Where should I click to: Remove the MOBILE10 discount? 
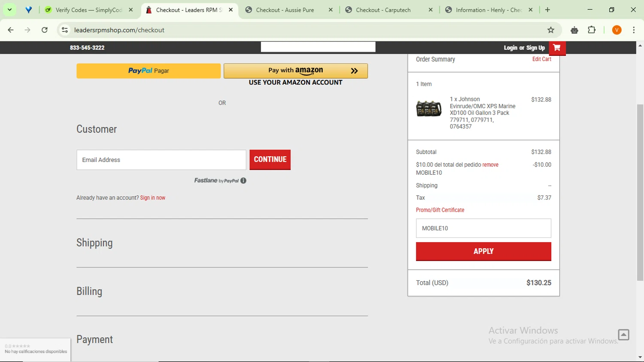tap(490, 165)
